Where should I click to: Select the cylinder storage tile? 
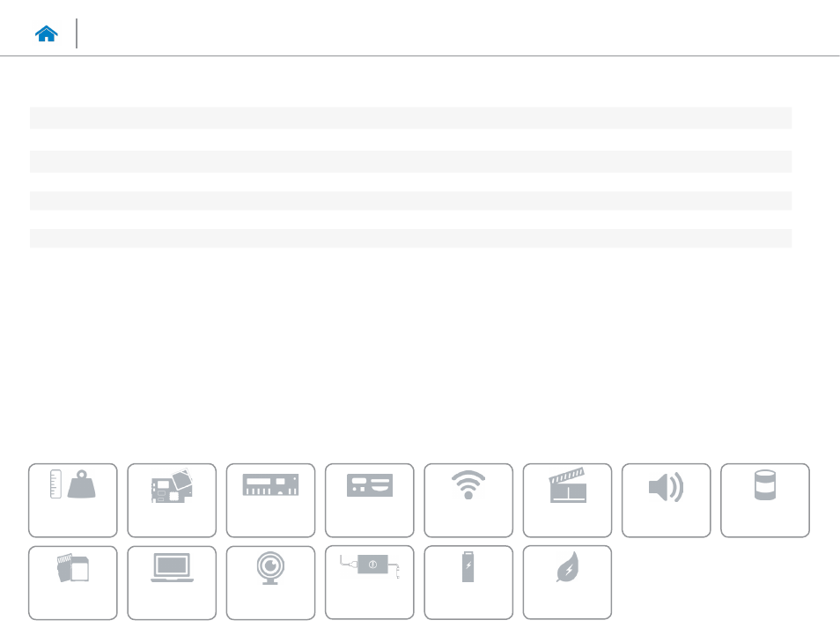point(765,500)
